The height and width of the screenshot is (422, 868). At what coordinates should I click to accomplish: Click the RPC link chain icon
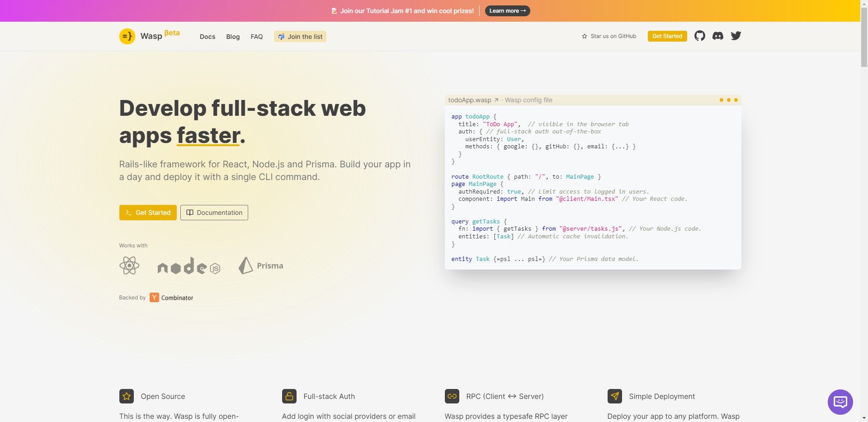[452, 396]
